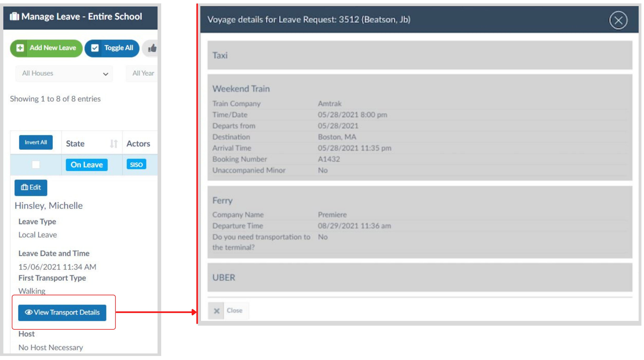Open the All Houses dropdown
This screenshot has height=360, width=644.
[x=64, y=74]
